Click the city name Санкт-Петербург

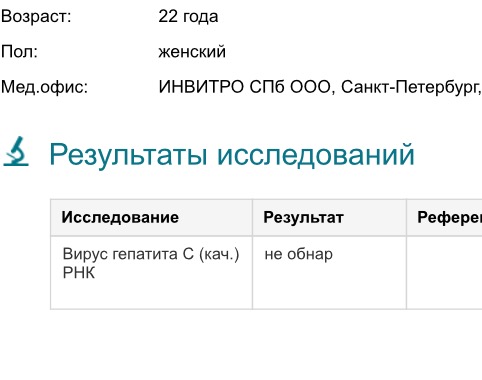click(x=410, y=87)
